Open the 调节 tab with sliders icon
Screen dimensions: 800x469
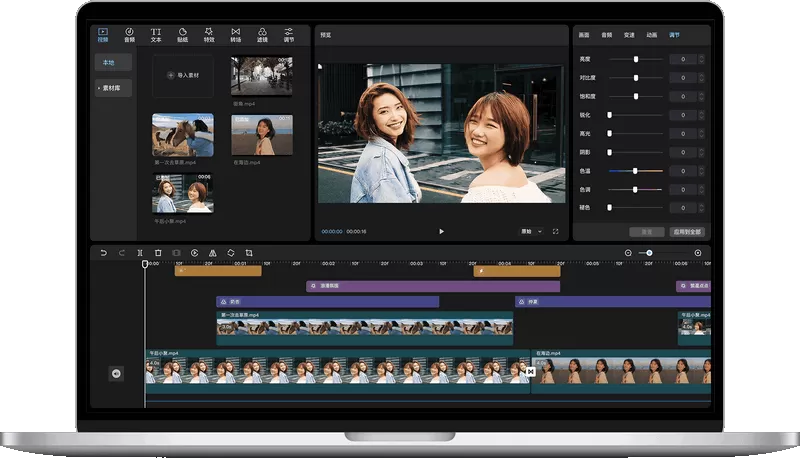pyautogui.click(x=289, y=35)
